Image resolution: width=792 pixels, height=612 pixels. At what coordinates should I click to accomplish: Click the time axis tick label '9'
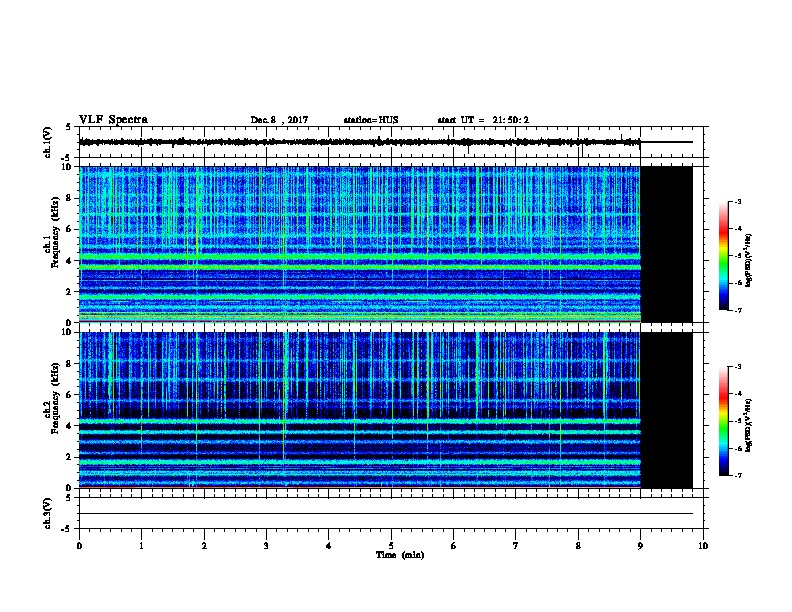pos(640,546)
